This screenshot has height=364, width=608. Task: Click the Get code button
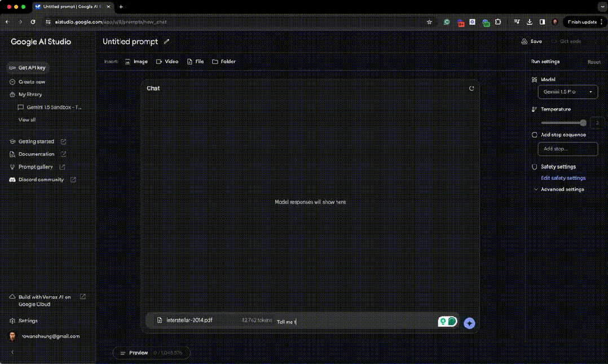[x=566, y=42]
